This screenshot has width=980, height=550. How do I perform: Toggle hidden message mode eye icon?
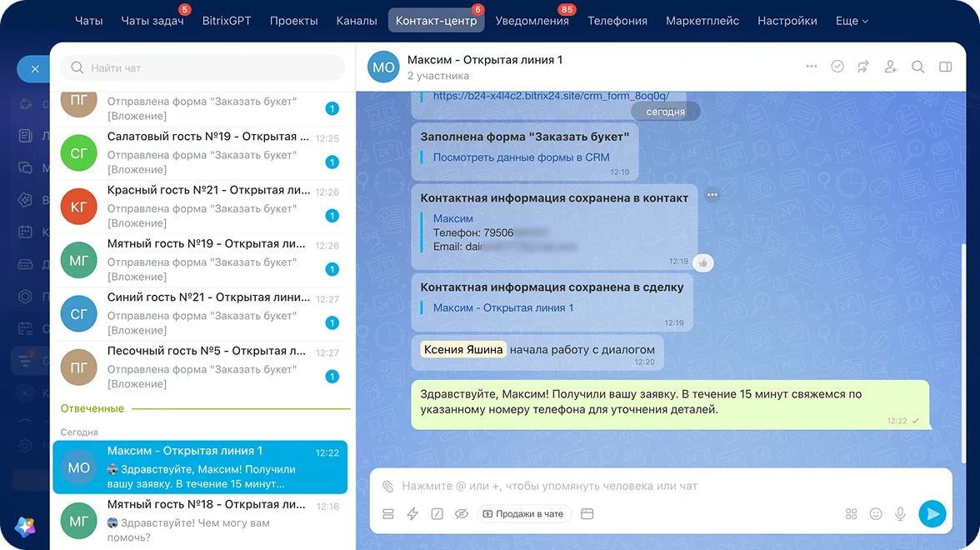[462, 513]
